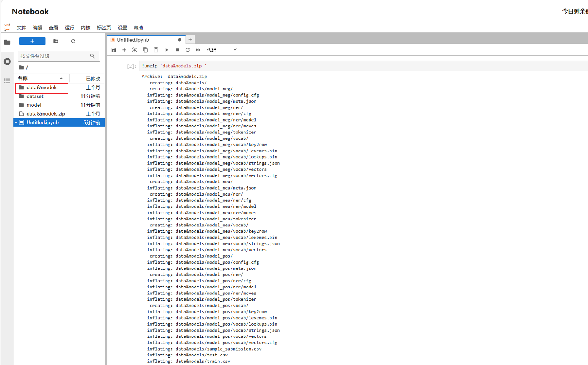Run the selected cell
The image size is (588, 365).
(167, 50)
